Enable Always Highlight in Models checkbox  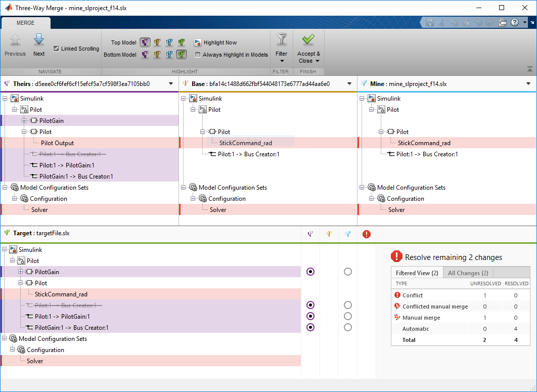198,55
